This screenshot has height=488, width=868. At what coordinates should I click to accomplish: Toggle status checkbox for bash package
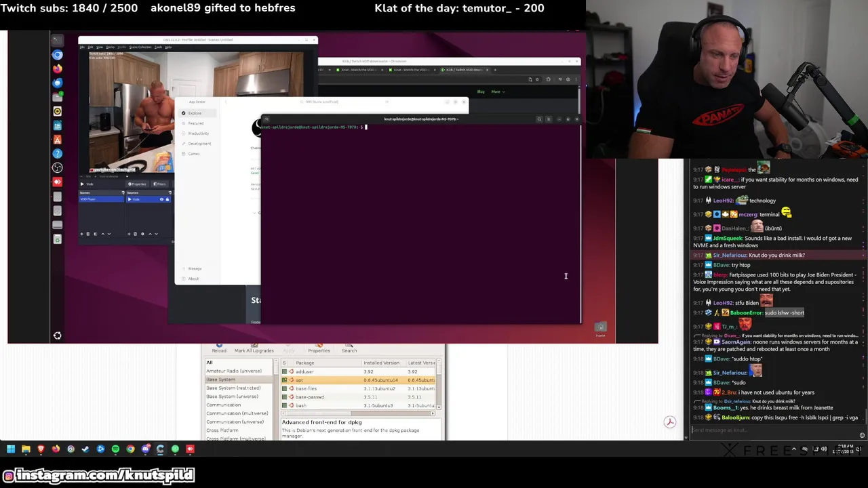click(x=284, y=405)
